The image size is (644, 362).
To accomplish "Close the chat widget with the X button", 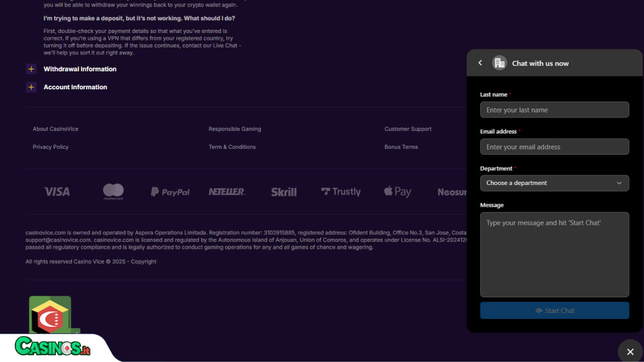I will tap(630, 351).
